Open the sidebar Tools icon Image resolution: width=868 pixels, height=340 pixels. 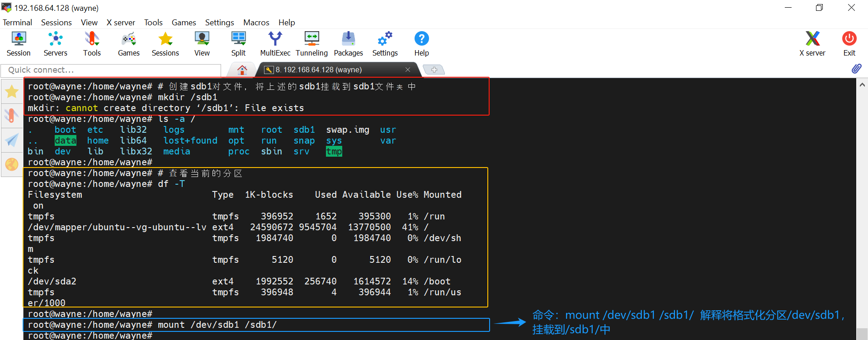(x=12, y=116)
